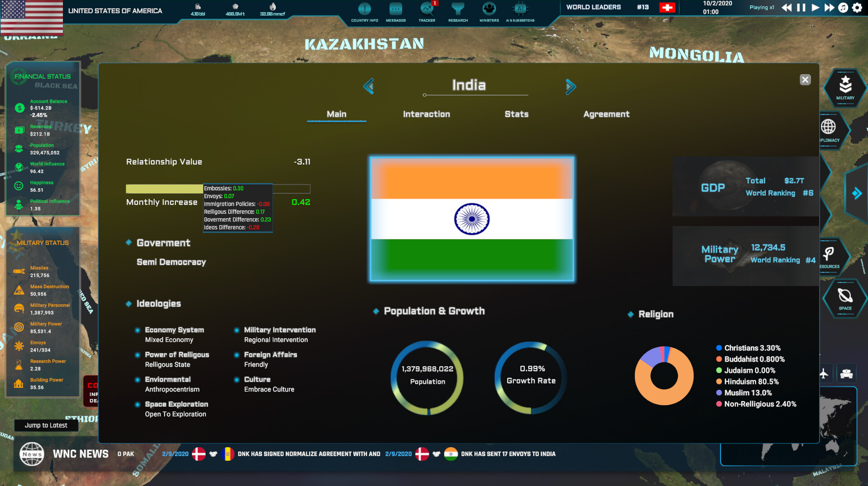The width and height of the screenshot is (868, 486).
Task: Go to next country with right arrow
Action: tap(571, 86)
